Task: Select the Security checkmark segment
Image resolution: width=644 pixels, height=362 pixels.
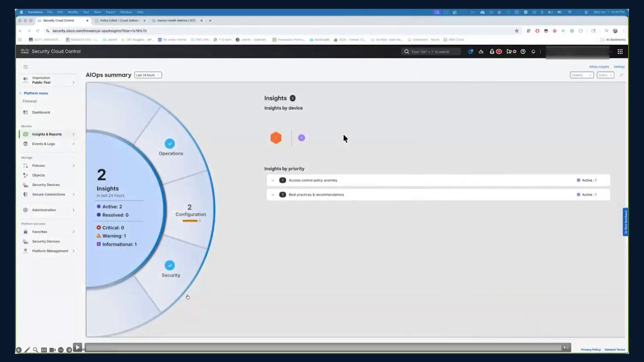Action: 170,265
